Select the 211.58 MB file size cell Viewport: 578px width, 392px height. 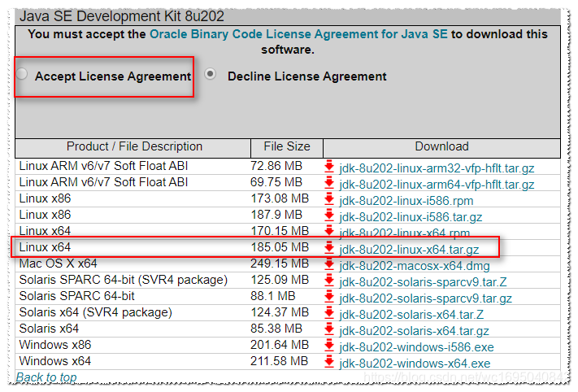tap(279, 360)
